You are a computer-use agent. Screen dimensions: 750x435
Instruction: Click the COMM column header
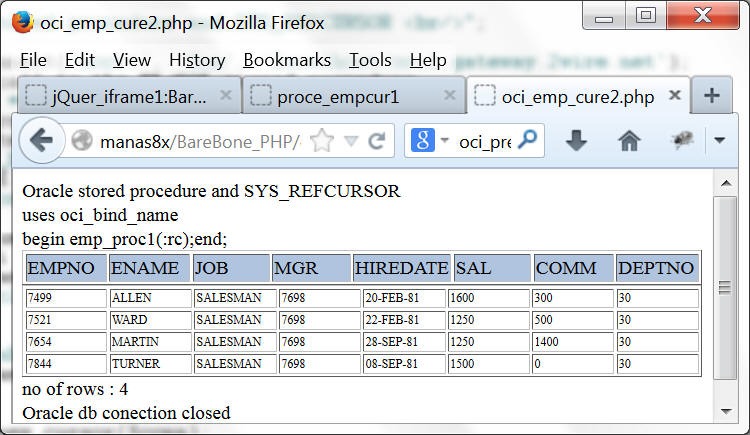574,268
